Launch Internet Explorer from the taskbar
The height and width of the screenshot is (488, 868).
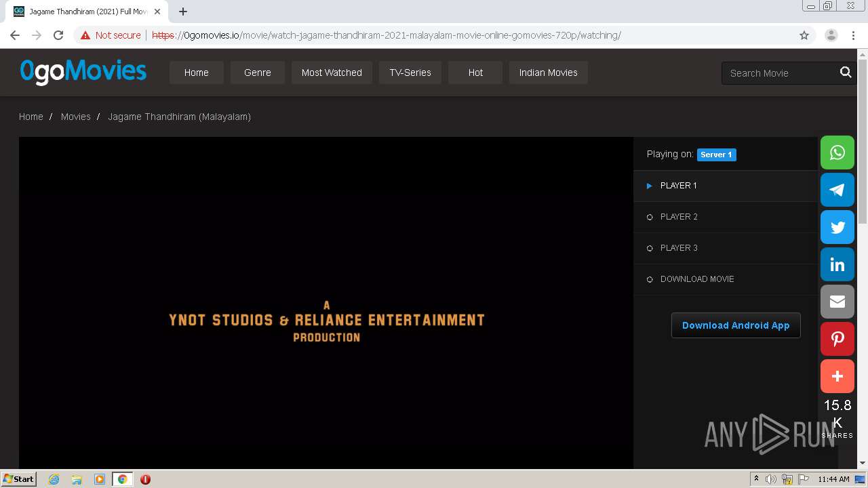(x=54, y=479)
